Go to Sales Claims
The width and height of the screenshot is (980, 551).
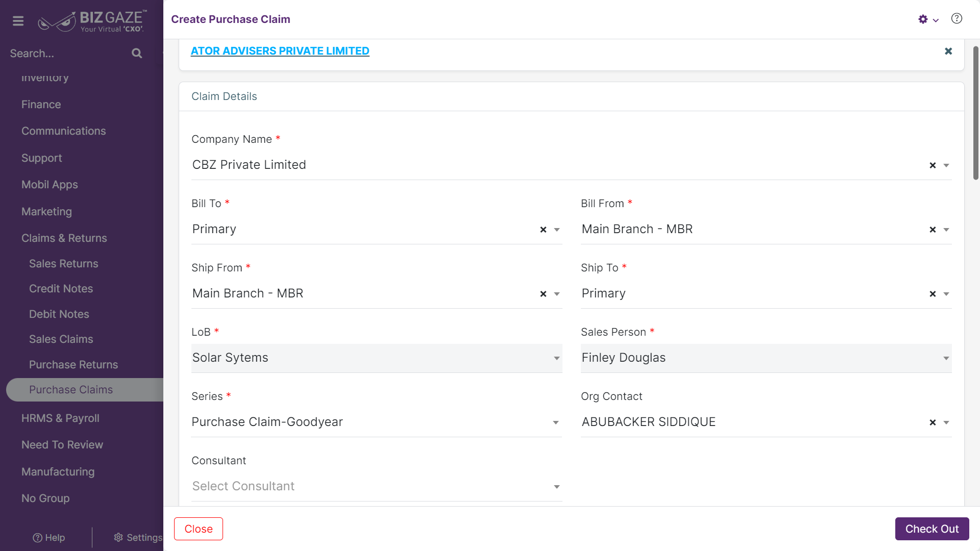coord(61,339)
